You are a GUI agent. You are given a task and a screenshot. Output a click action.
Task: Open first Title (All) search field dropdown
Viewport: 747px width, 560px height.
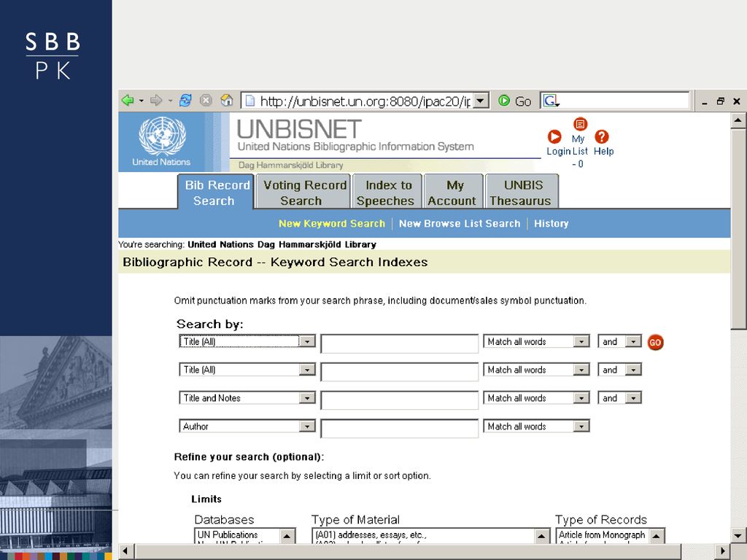307,342
